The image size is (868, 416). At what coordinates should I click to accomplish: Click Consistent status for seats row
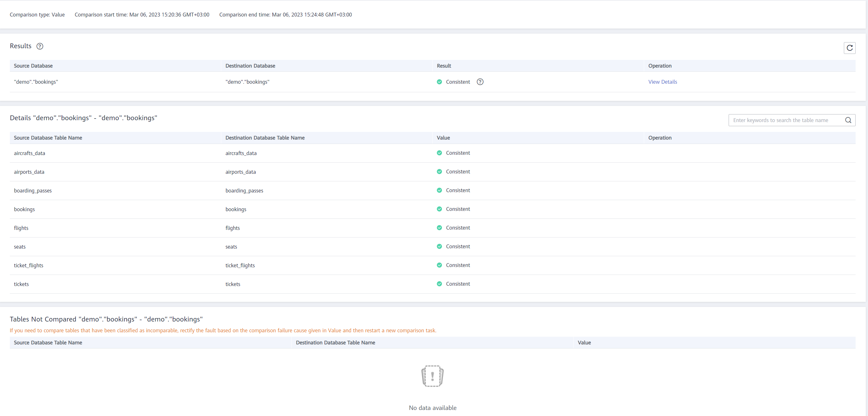[457, 246]
